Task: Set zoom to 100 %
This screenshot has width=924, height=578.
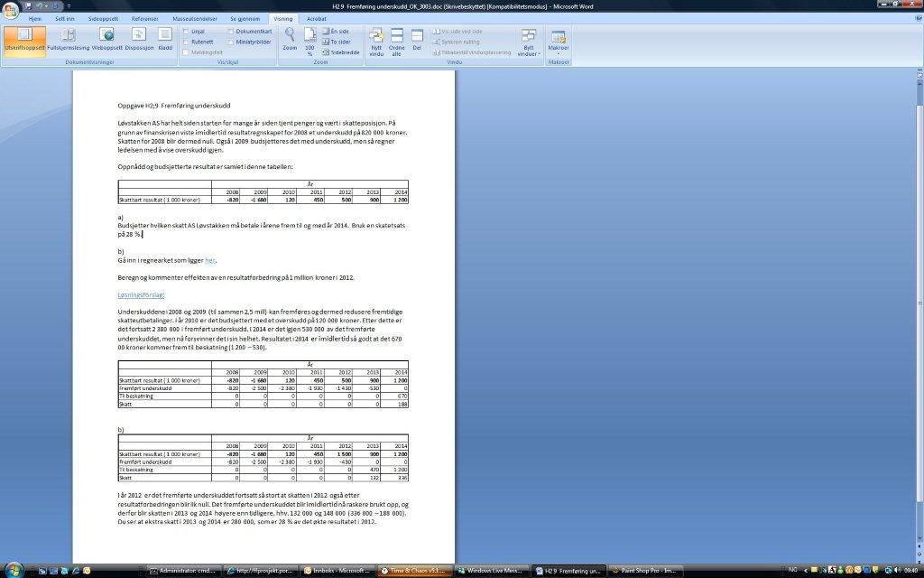Action: (x=310, y=41)
